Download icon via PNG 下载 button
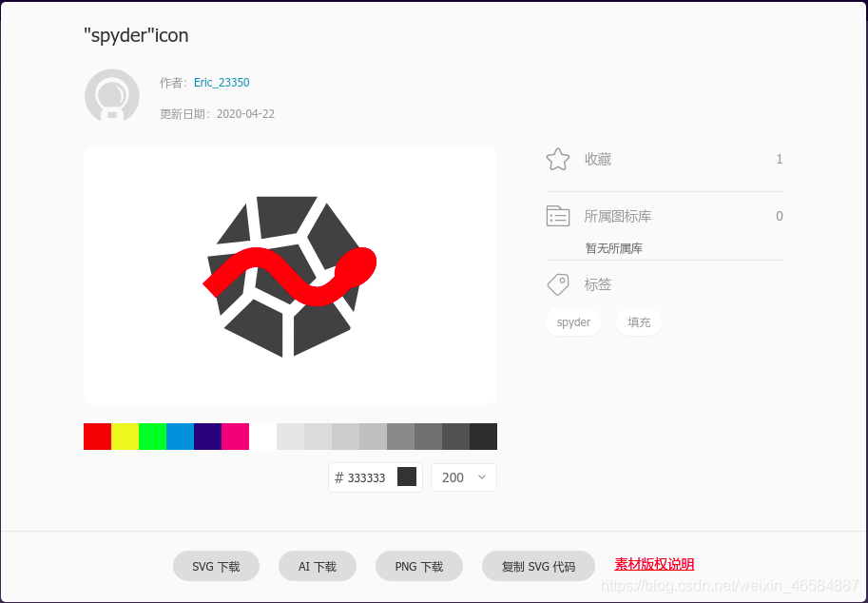Screen dimensions: 868x603 pos(419,566)
